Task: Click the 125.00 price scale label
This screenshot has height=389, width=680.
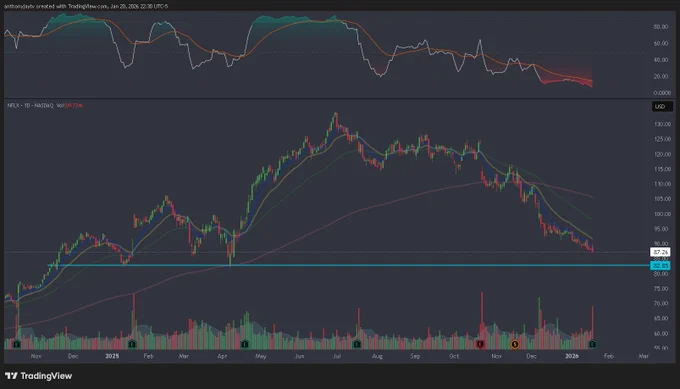Action: pos(662,139)
